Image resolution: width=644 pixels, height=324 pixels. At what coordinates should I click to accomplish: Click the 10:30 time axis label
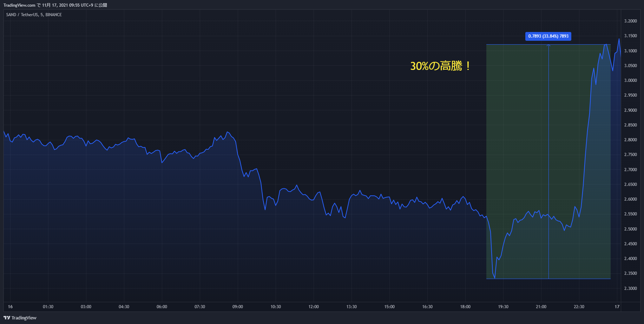pyautogui.click(x=276, y=307)
